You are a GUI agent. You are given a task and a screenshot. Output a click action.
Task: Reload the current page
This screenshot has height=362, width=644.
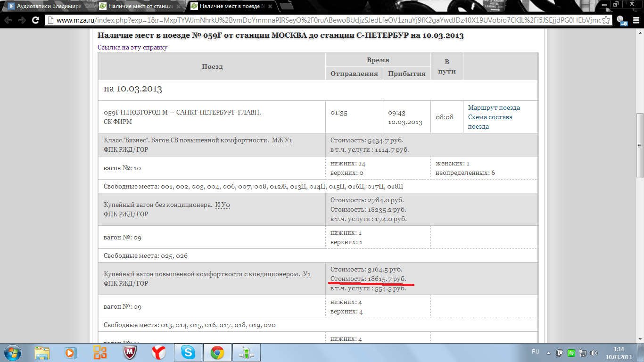tap(35, 20)
